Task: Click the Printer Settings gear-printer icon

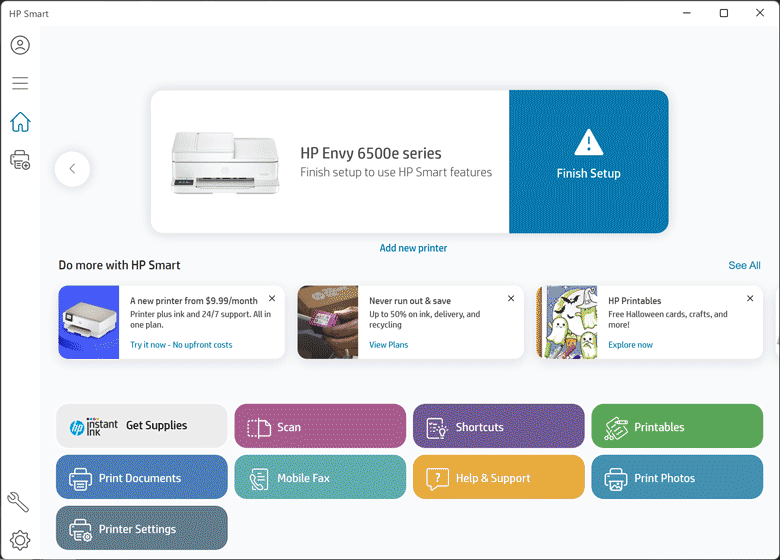Action: [x=80, y=530]
